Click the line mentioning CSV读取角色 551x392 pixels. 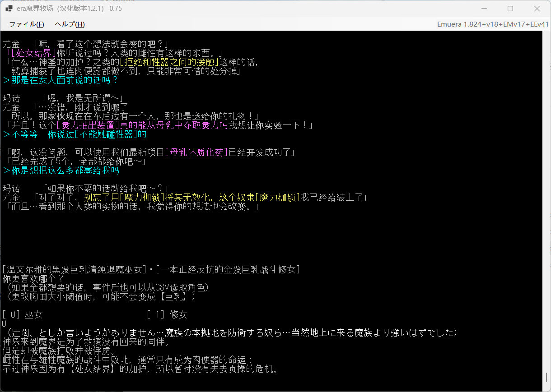pos(107,288)
